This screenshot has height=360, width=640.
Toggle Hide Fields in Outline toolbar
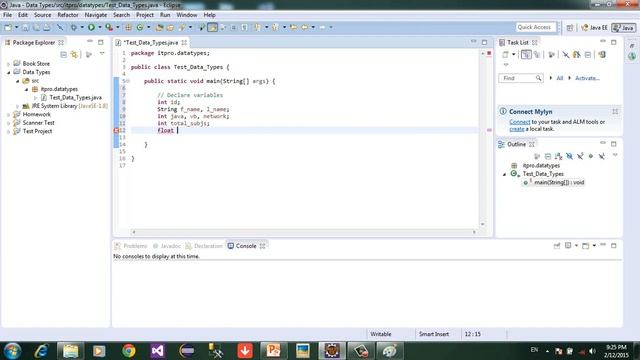click(569, 156)
